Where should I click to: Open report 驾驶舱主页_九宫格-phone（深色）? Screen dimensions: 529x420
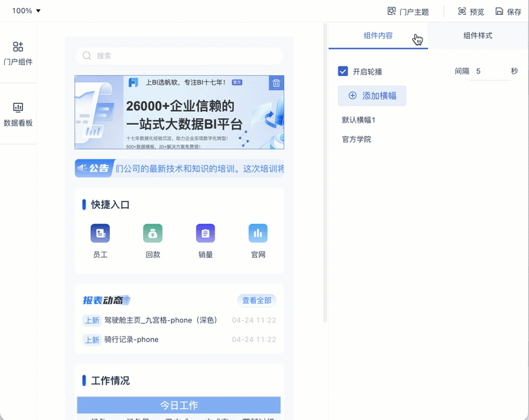point(161,320)
